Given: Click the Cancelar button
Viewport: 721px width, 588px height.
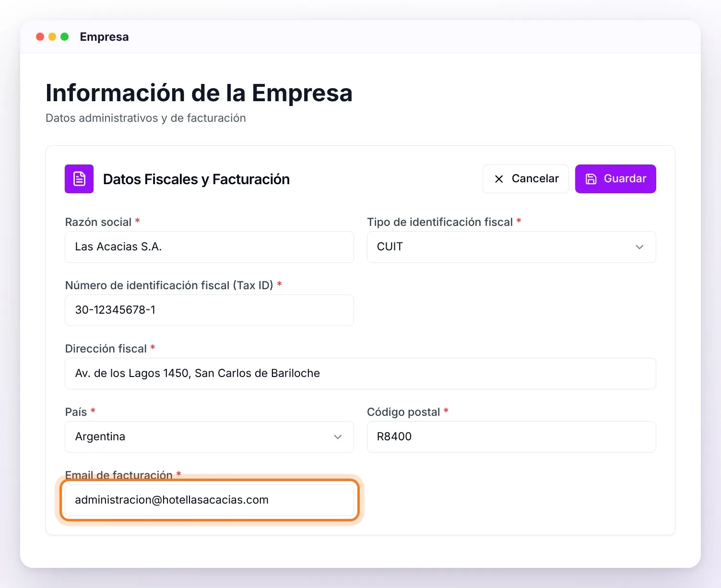Looking at the screenshot, I should [525, 179].
